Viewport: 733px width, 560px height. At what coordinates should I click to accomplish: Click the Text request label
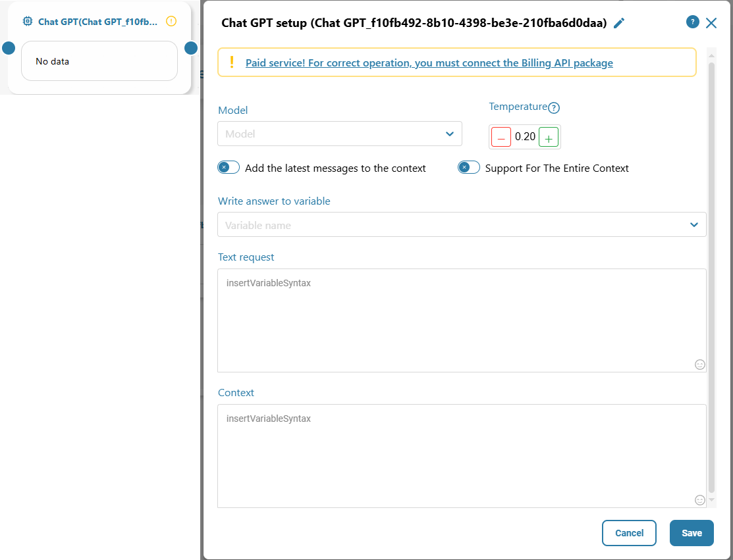[x=246, y=257]
